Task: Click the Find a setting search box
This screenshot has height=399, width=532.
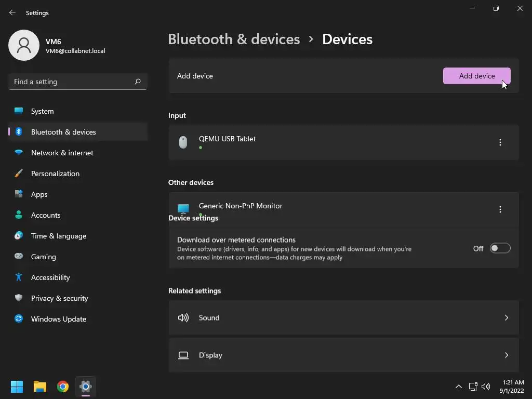Action: pyautogui.click(x=72, y=82)
